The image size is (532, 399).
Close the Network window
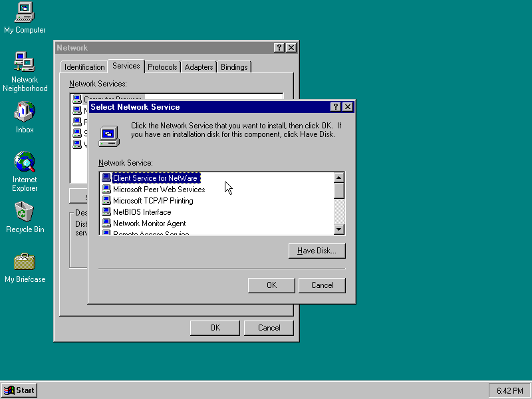[x=291, y=48]
